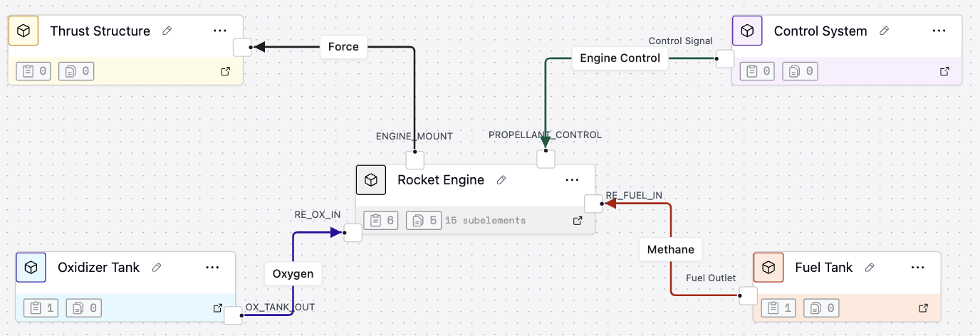The height and width of the screenshot is (336, 980).
Task: Click the Thrust Structure Force port square
Action: click(x=243, y=47)
